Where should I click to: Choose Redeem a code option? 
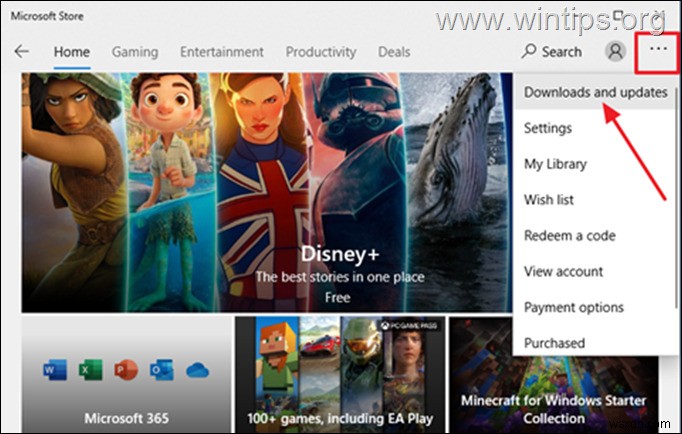point(570,236)
